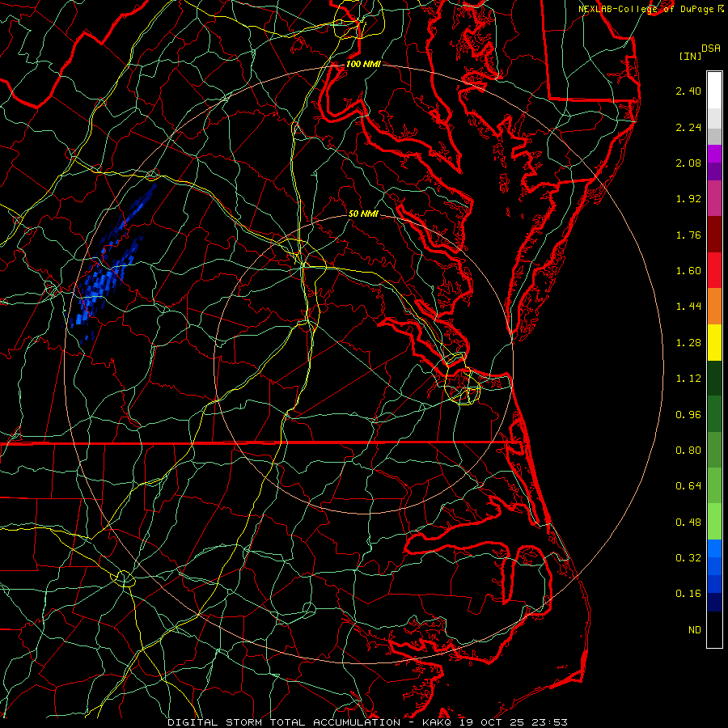Pick the bright red legend swatch near 1.60
The height and width of the screenshot is (728, 728).
click(x=714, y=270)
